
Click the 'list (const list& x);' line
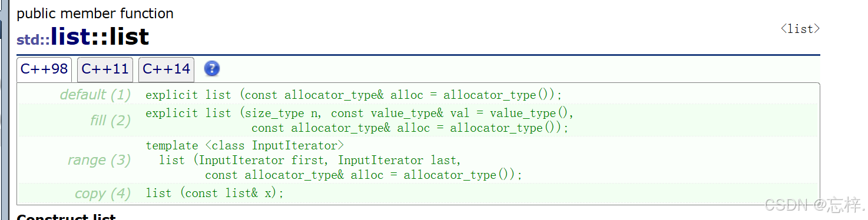coord(214,194)
